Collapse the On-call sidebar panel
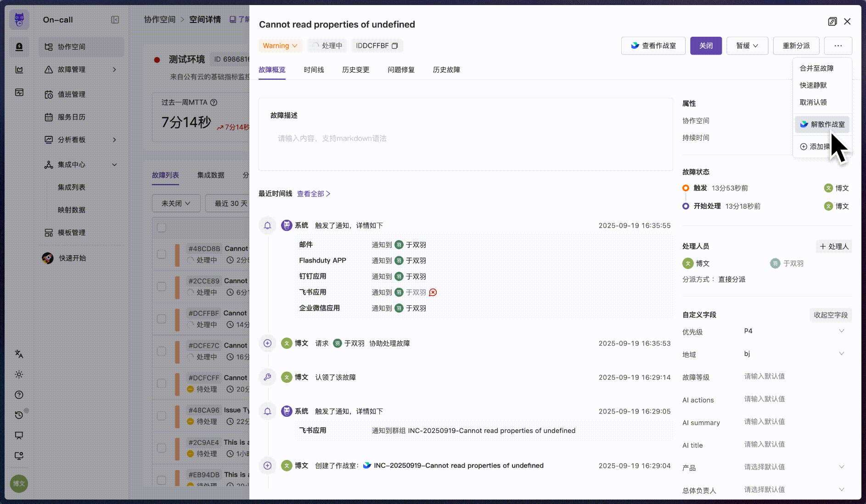This screenshot has height=504, width=866. click(115, 20)
